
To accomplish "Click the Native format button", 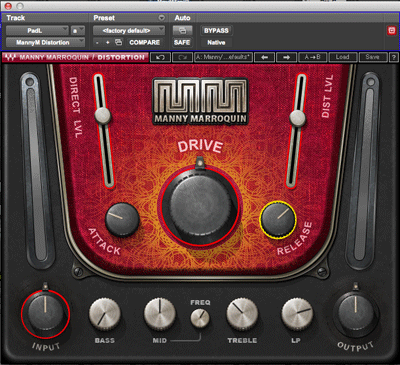I will click(x=216, y=43).
